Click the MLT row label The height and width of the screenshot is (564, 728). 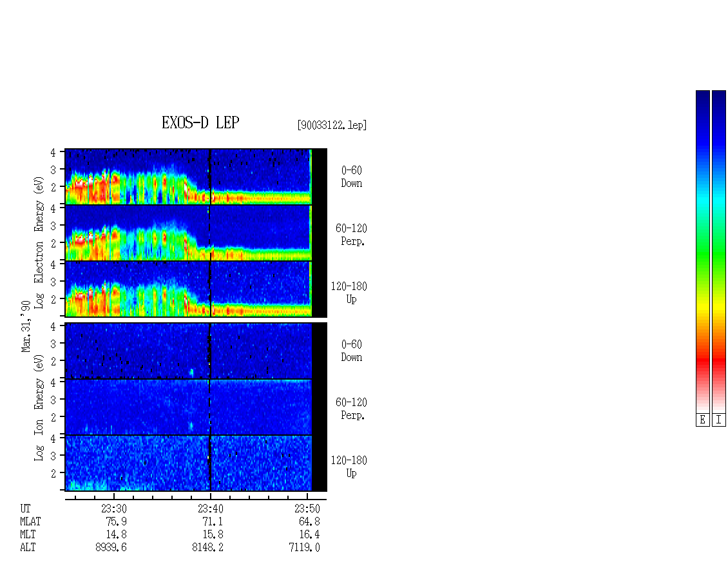pos(28,535)
